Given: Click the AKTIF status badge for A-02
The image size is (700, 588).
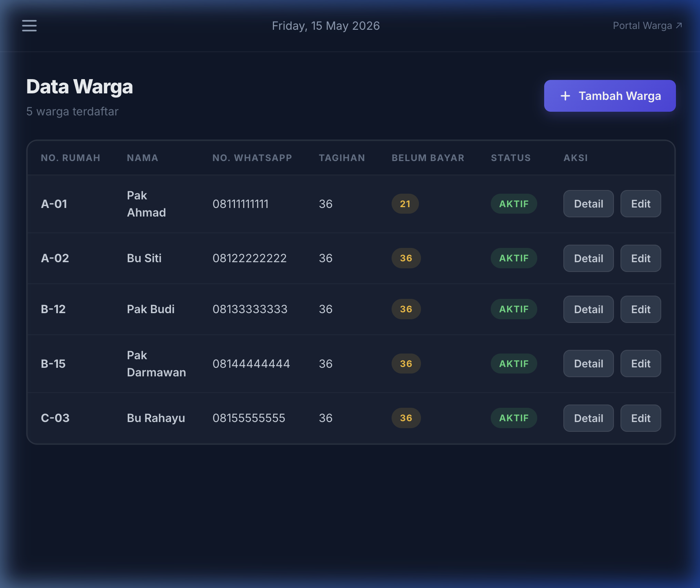Looking at the screenshot, I should [x=514, y=258].
